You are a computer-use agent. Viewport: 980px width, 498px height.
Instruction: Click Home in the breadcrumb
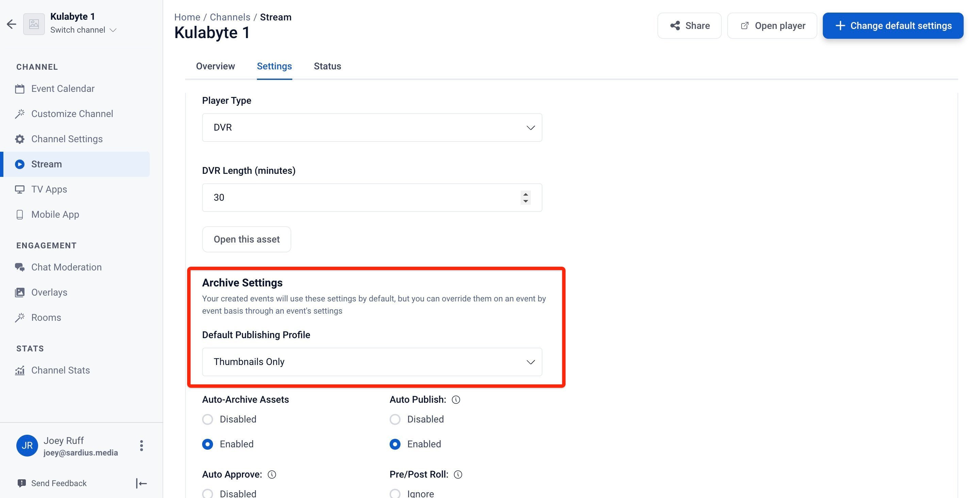187,17
